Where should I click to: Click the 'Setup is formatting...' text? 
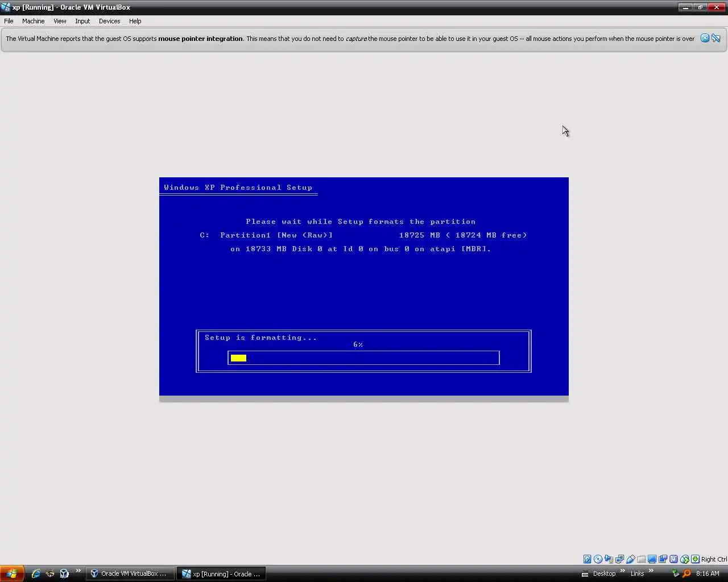[x=260, y=338]
